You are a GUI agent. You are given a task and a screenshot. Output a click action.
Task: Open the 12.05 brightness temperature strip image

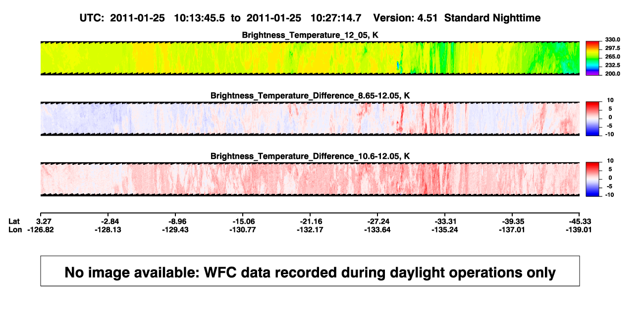coord(310,58)
